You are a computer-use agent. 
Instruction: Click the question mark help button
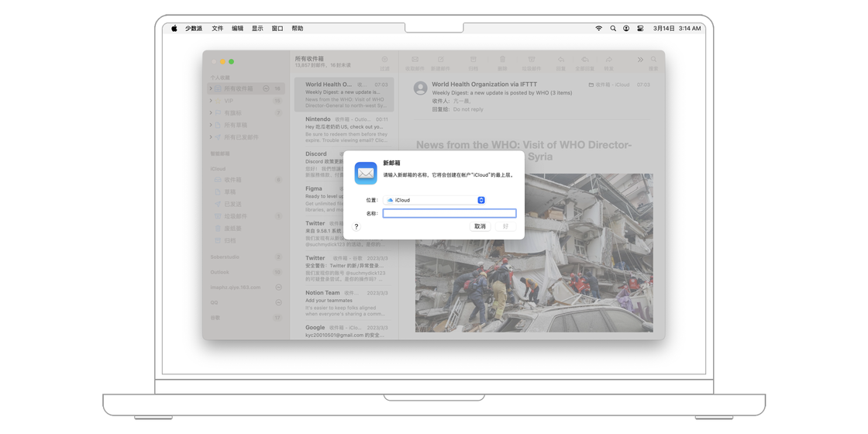[x=356, y=227]
